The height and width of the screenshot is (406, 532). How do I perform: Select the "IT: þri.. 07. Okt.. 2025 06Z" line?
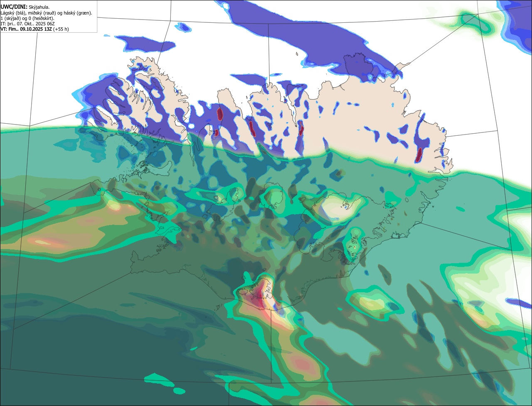(x=28, y=24)
